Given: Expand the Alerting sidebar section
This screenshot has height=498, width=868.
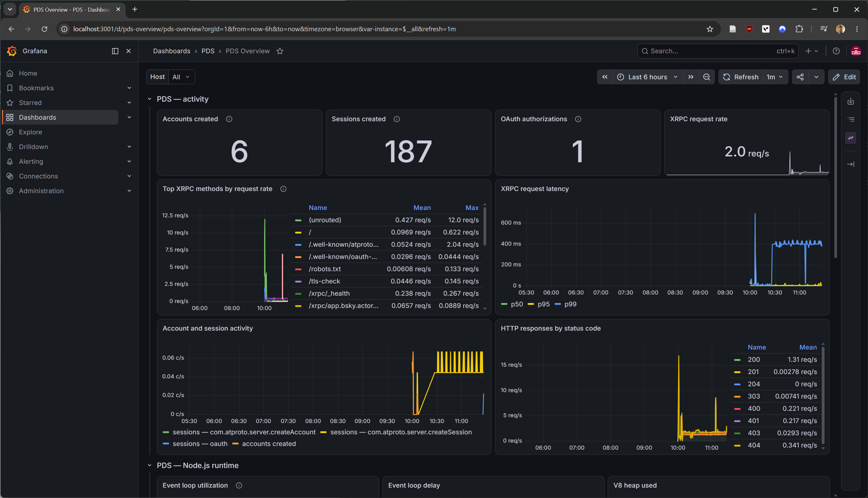Looking at the screenshot, I should (x=129, y=161).
